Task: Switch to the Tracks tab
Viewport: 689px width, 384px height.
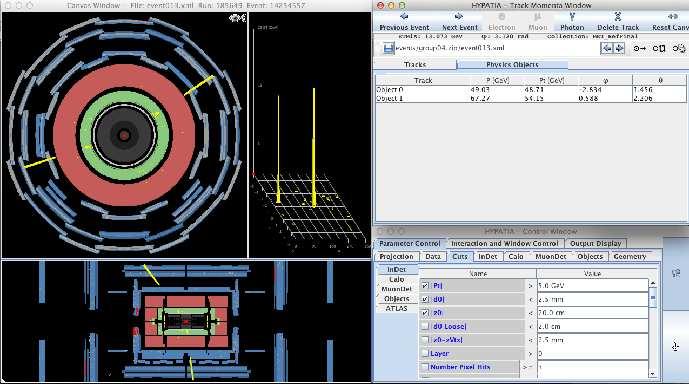Action: [x=415, y=65]
